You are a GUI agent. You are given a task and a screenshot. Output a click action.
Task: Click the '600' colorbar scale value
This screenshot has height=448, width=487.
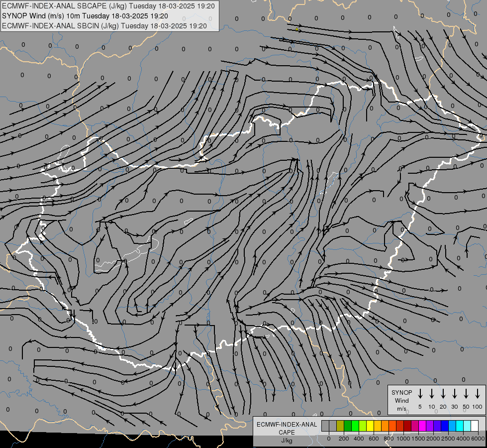coord(374,439)
